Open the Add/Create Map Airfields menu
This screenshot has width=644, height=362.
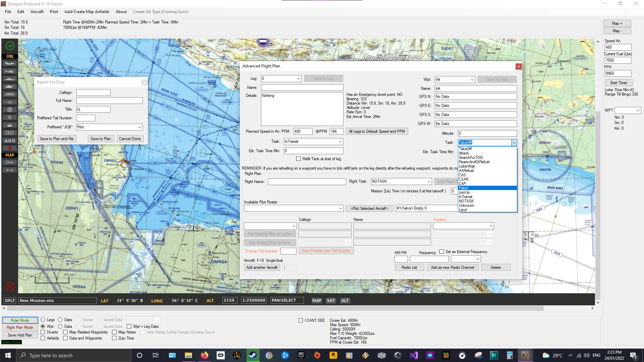[x=87, y=11]
